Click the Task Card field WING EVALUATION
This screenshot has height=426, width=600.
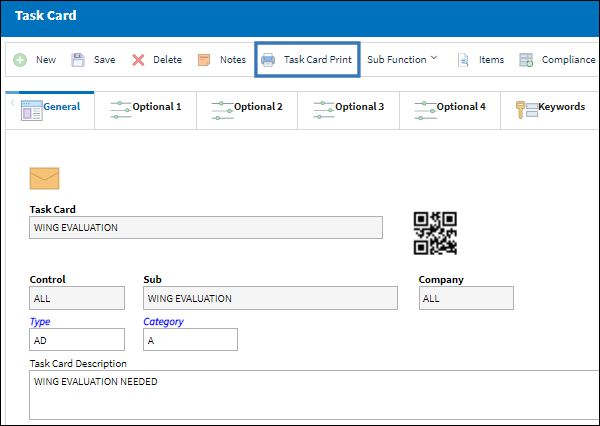[x=206, y=227]
